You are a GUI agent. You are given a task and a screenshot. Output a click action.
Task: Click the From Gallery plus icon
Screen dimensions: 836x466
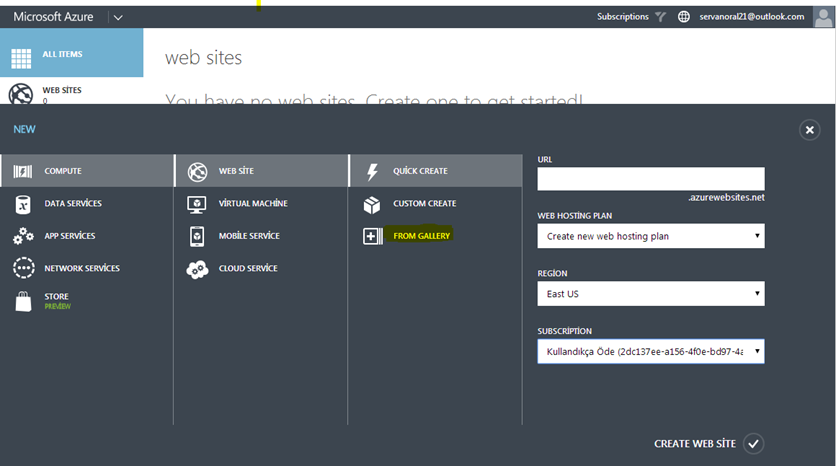pos(372,236)
